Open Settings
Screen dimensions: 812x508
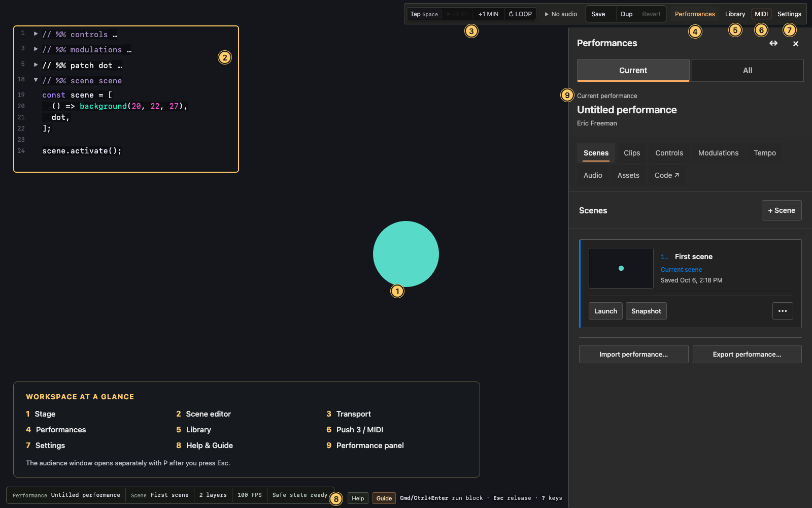coord(789,14)
